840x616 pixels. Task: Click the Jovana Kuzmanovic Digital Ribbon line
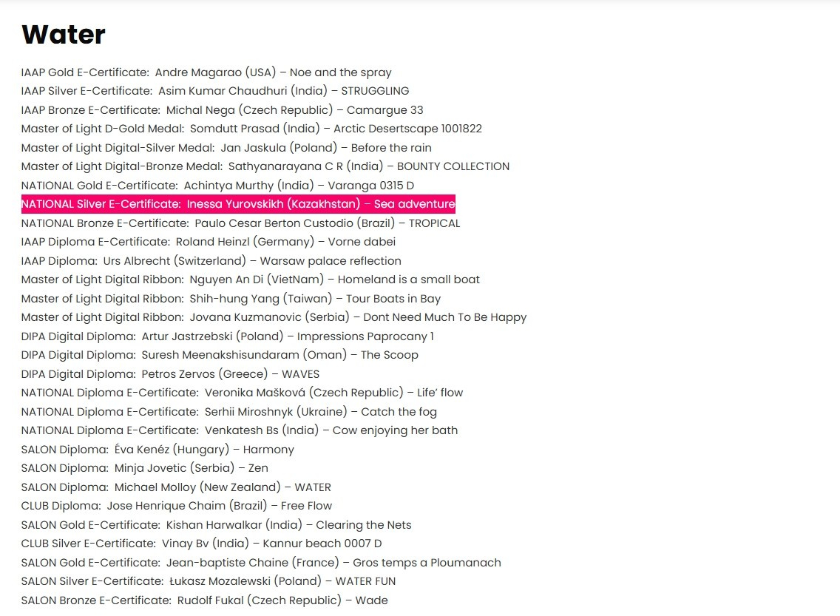tap(274, 317)
